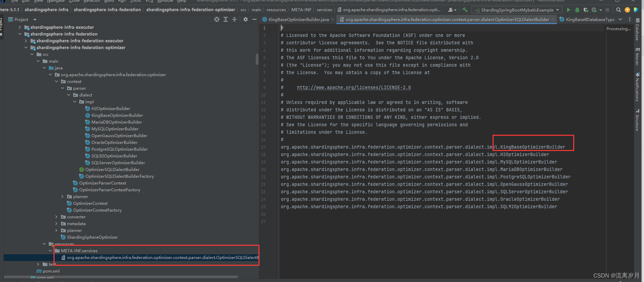The height and width of the screenshot is (282, 644).
Task: Select pom.xml Maven file
Action: click(x=48, y=271)
